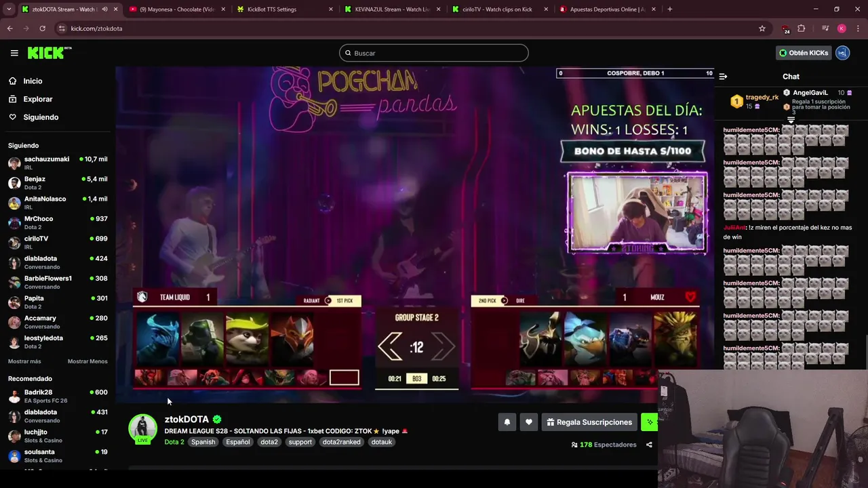Select the dota2 tag

pos(269,442)
